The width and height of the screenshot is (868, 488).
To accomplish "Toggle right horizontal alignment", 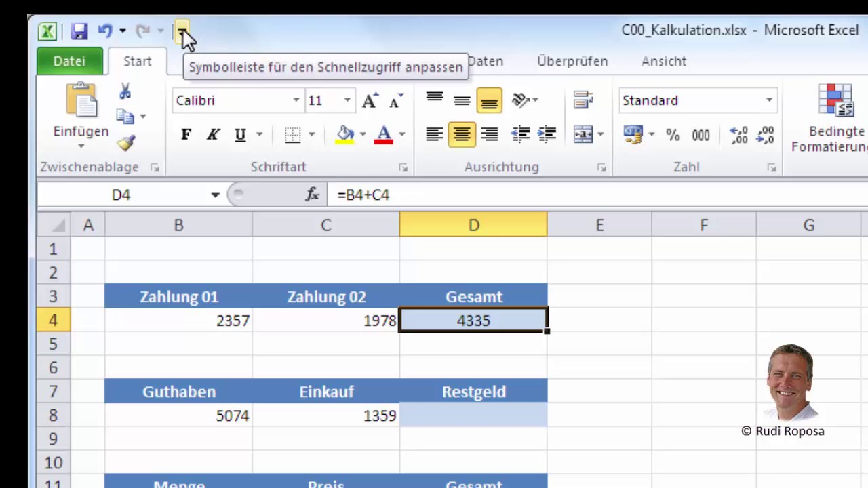I will pyautogui.click(x=489, y=134).
